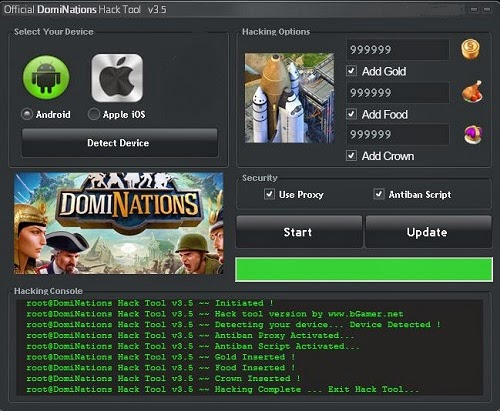Screen dimensions: 500x411
Task: Click the 'Food Inserted !' console line
Action: coord(161,368)
